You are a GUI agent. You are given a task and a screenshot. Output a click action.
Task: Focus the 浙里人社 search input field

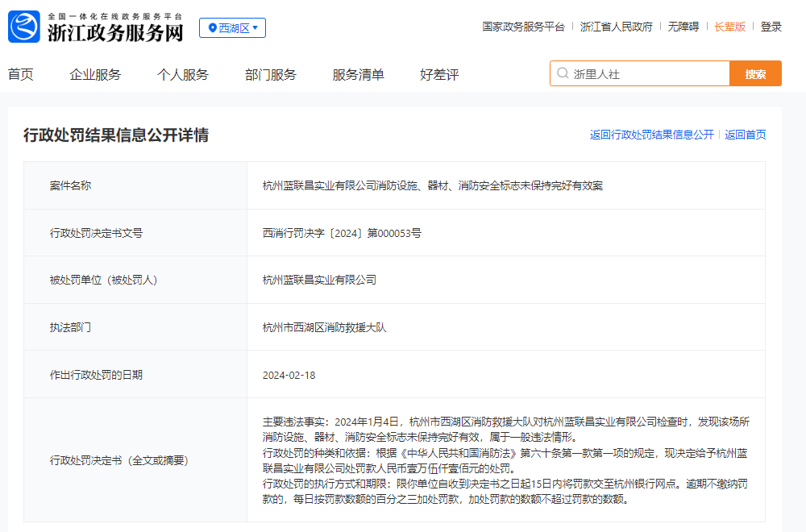click(640, 73)
